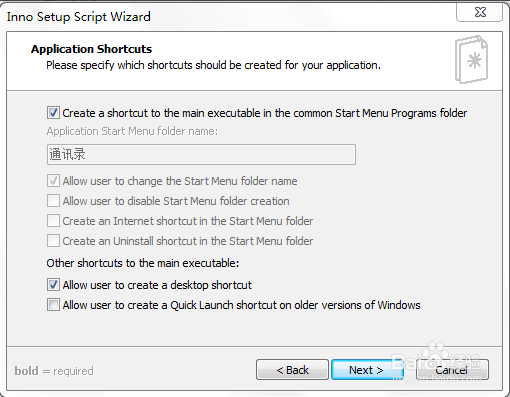
Task: Uncheck Allow user to create desktop shortcut
Action: pyautogui.click(x=53, y=285)
